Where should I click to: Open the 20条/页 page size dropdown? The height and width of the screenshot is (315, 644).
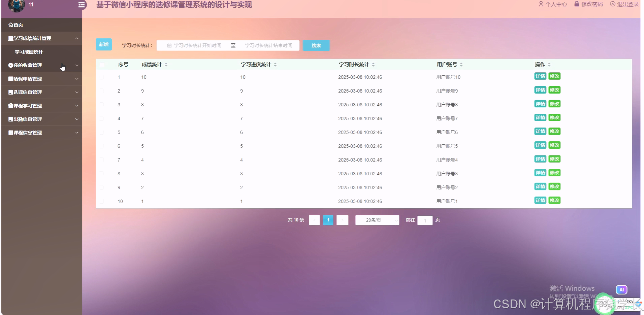377,220
